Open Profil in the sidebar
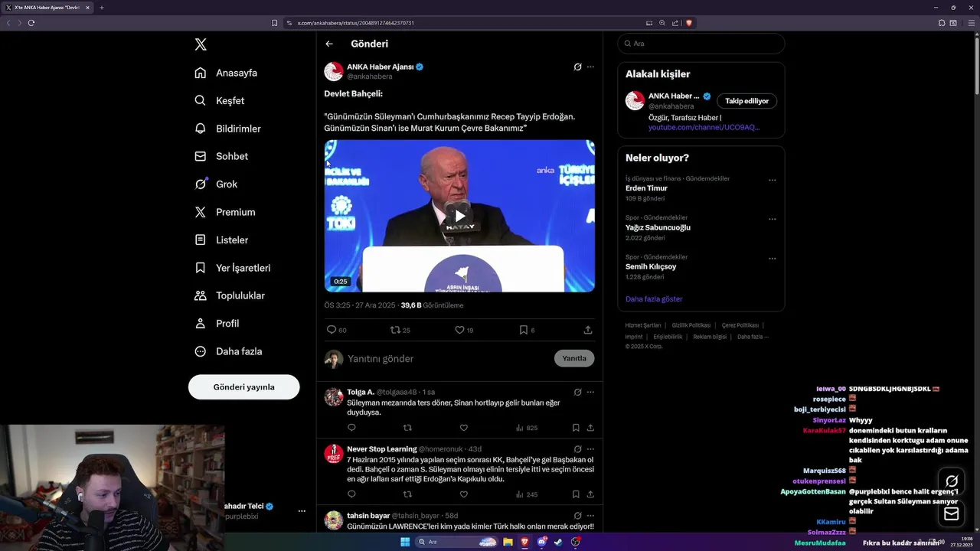The height and width of the screenshot is (551, 980). pyautogui.click(x=217, y=323)
